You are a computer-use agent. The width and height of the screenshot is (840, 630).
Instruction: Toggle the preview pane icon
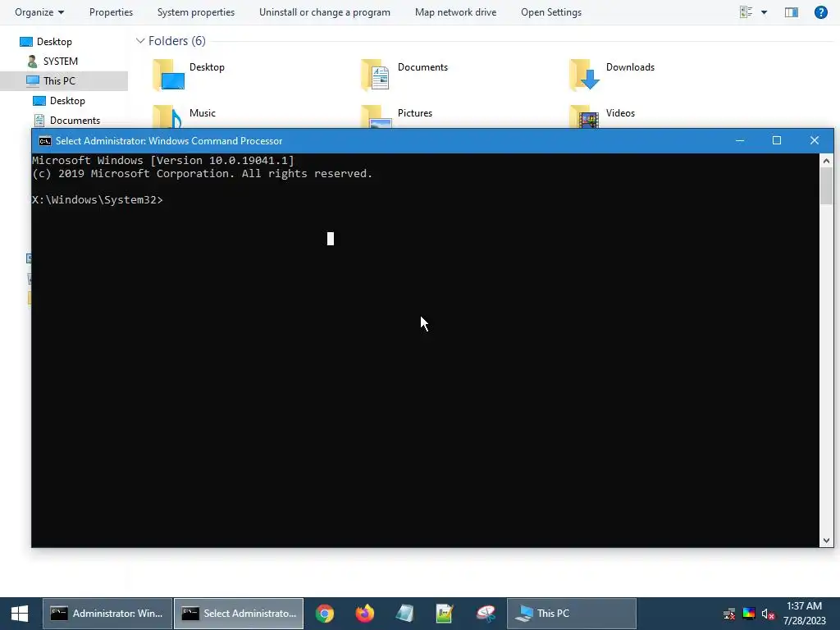tap(792, 11)
